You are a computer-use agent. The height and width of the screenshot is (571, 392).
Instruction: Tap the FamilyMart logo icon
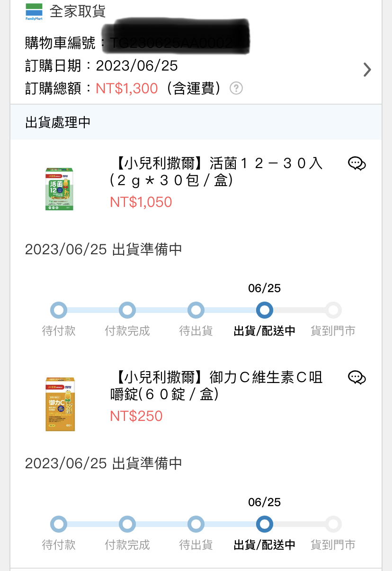[x=34, y=12]
